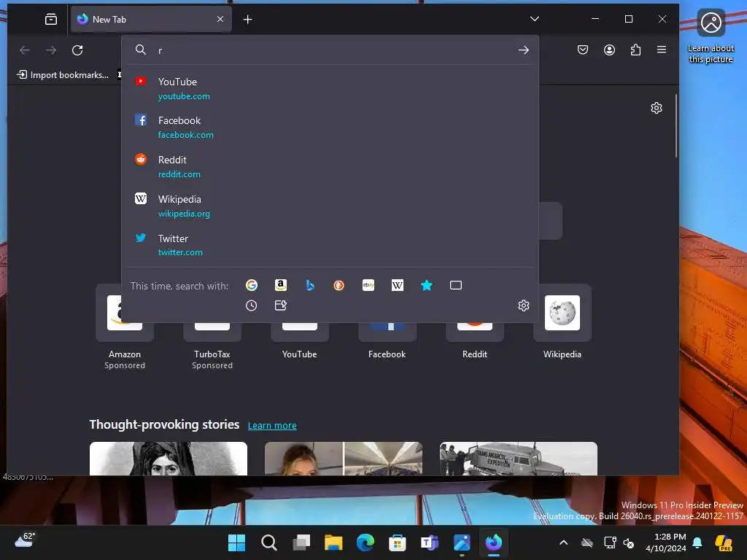The image size is (747, 560).
Task: Search history with the clock icon
Action: click(252, 306)
